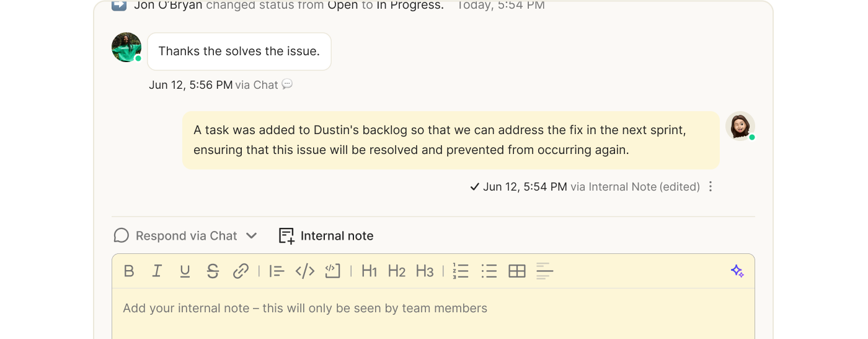This screenshot has height=339, width=868.
Task: Open the customer's avatar profile
Action: (x=126, y=47)
